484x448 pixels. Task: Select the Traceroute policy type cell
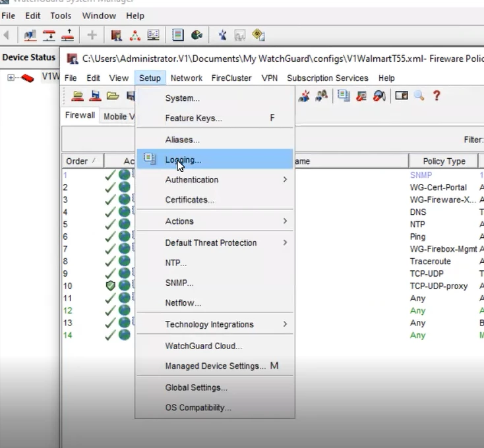pyautogui.click(x=431, y=261)
